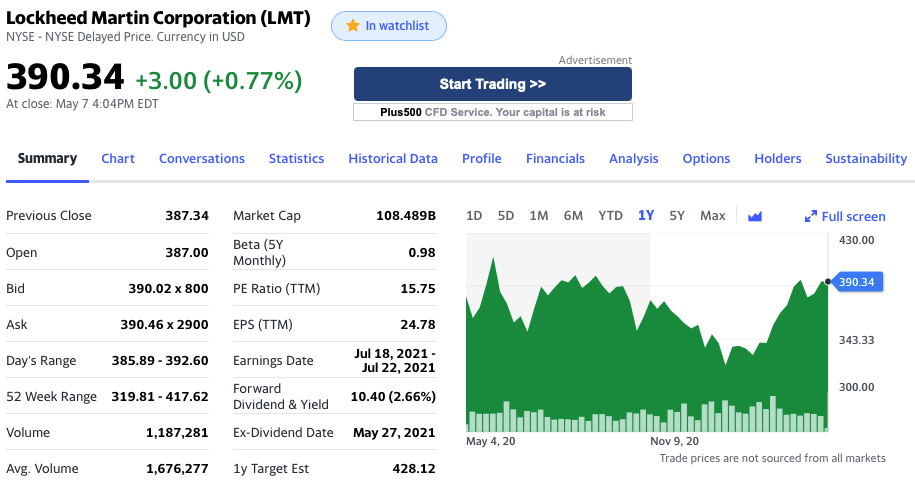The height and width of the screenshot is (487, 915).
Task: Open the Historical Data tab
Action: [x=393, y=159]
